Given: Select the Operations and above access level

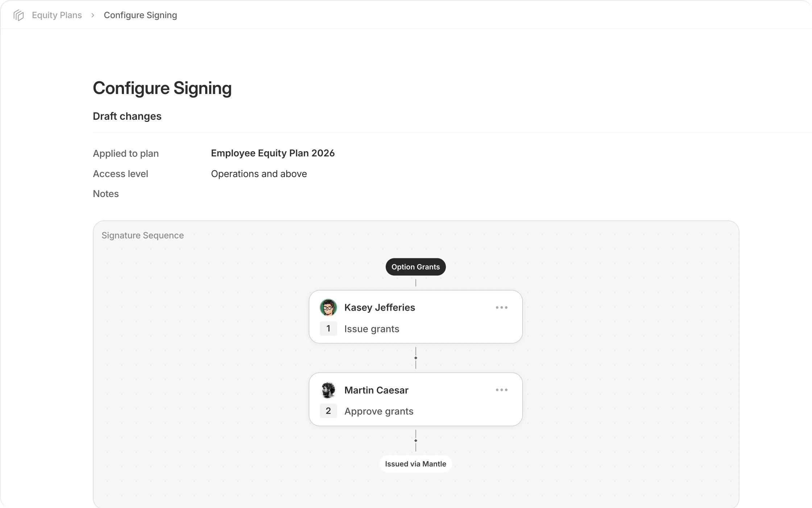Looking at the screenshot, I should point(259,174).
